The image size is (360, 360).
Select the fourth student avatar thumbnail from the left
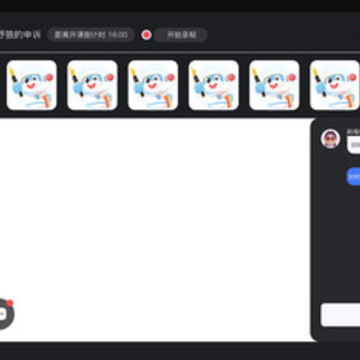214,85
